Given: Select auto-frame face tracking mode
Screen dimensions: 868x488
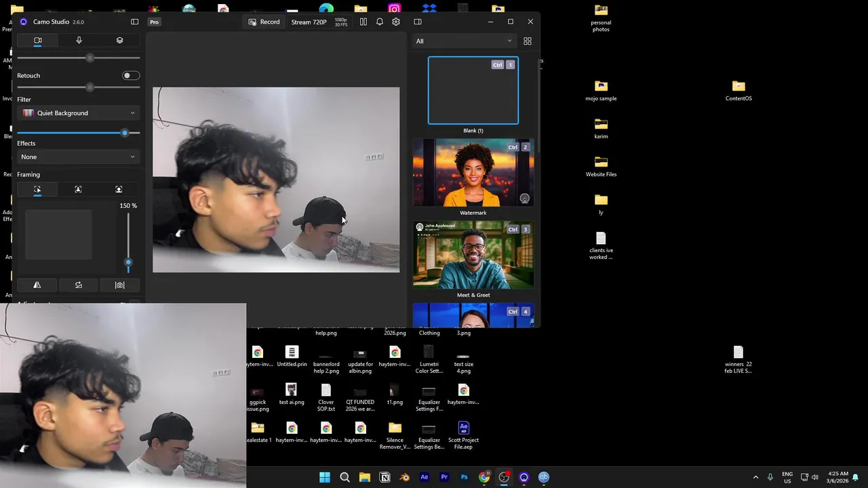Looking at the screenshot, I should [78, 189].
